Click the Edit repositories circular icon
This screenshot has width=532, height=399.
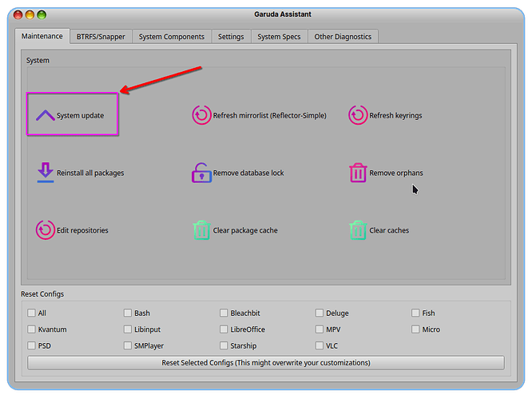click(45, 230)
